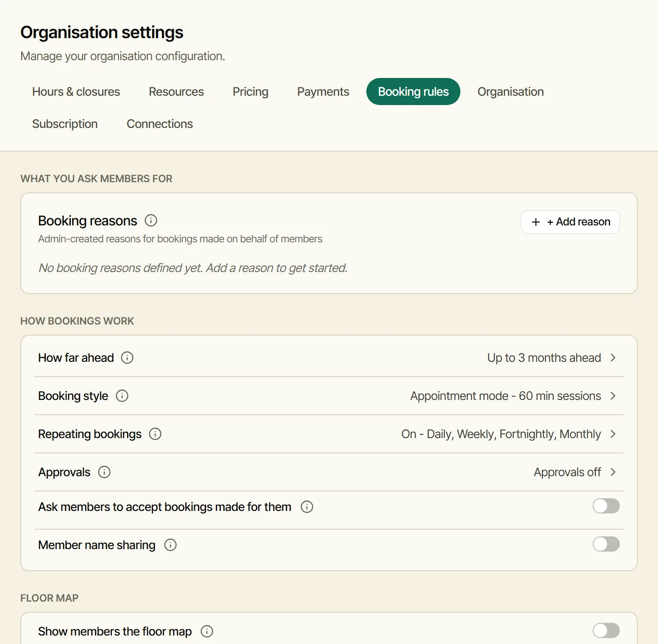Image resolution: width=658 pixels, height=644 pixels.
Task: Open info tooltip for How far ahead
Action: (127, 358)
